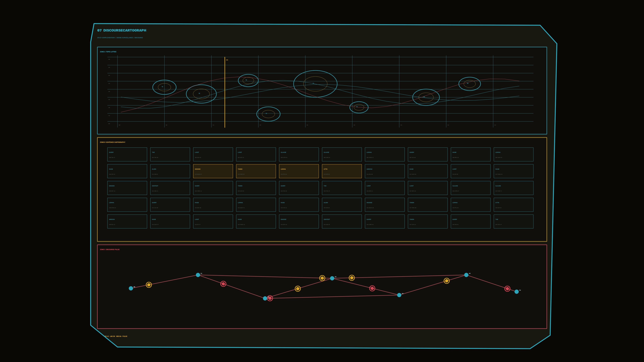This screenshot has width=644, height=362.
Task: Select the CONTEXT cell S45 ANS-84
Action: [x=342, y=221]
